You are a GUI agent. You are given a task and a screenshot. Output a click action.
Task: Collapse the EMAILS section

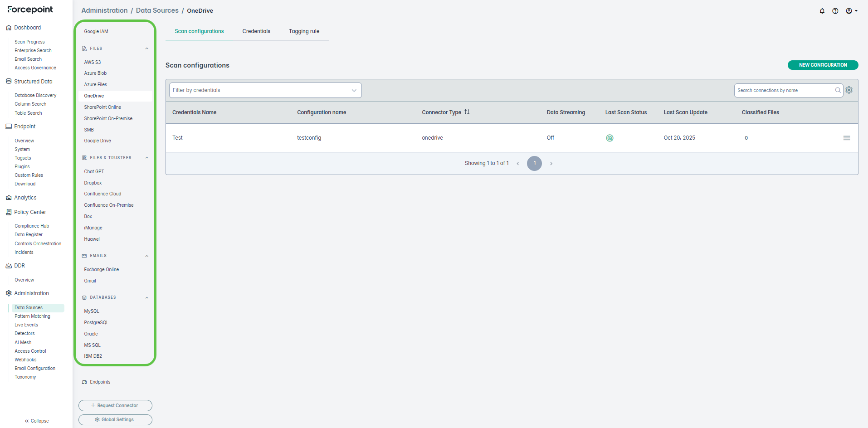146,256
